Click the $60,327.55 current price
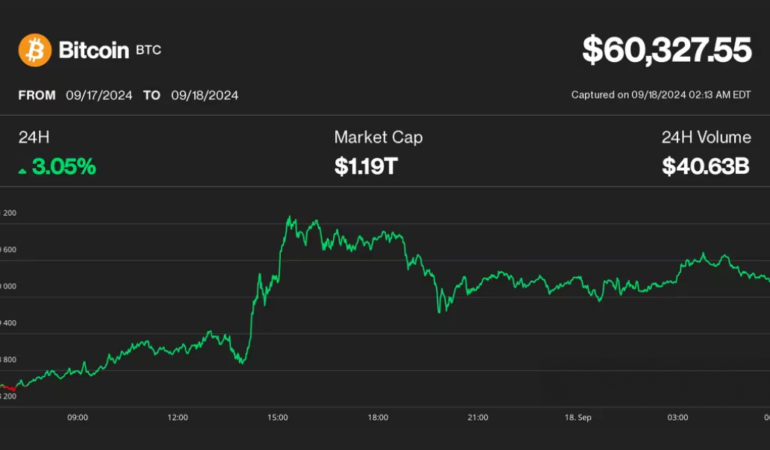This screenshot has height=450, width=770. (666, 49)
